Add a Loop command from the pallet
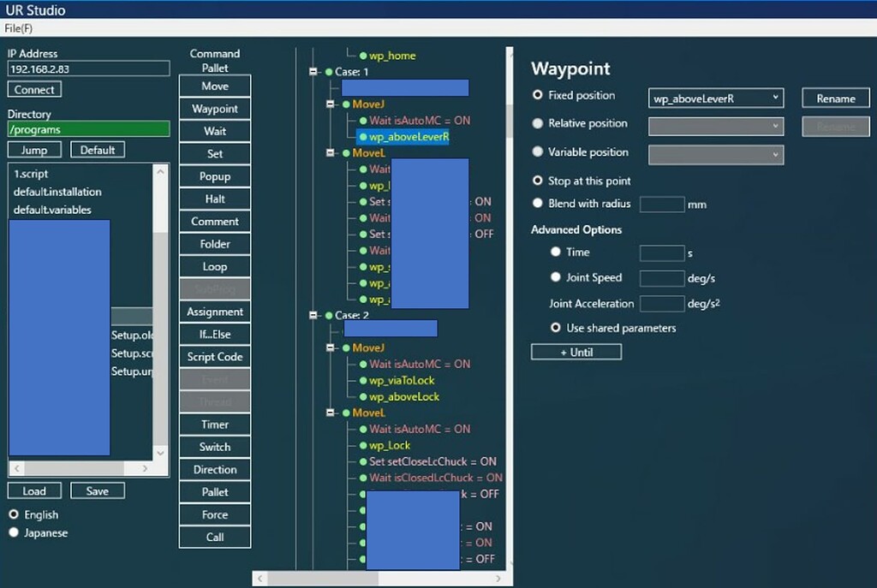The image size is (877, 588). coord(215,267)
